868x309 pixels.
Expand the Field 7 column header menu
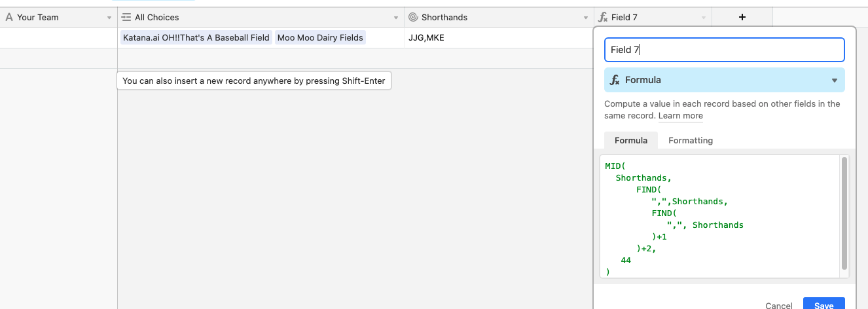pyautogui.click(x=704, y=18)
